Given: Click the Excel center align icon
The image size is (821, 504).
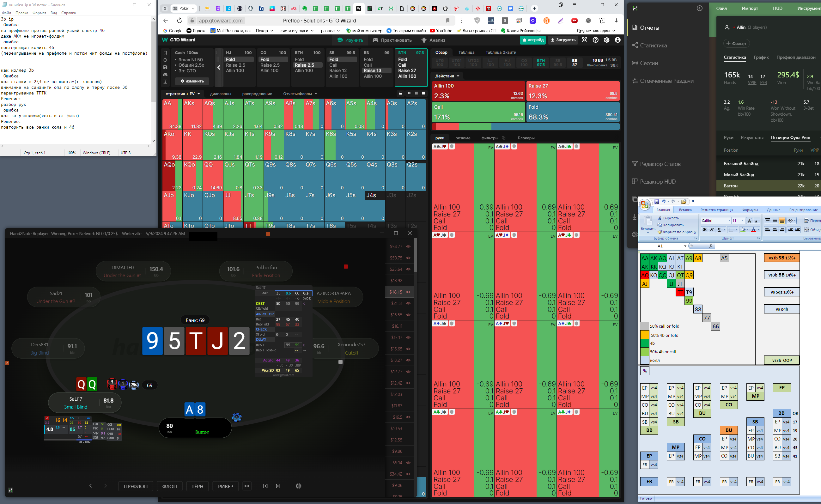Looking at the screenshot, I should (x=775, y=230).
